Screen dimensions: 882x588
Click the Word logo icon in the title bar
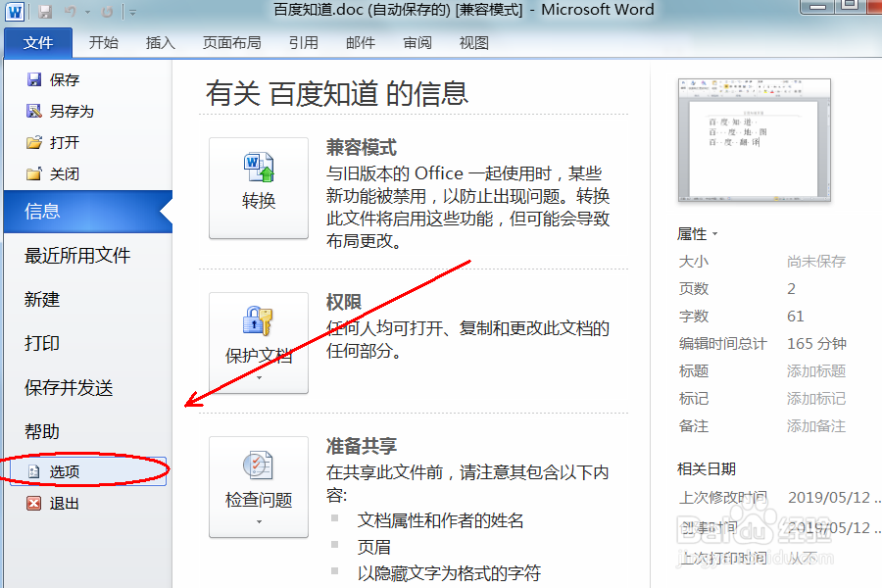[x=14, y=11]
